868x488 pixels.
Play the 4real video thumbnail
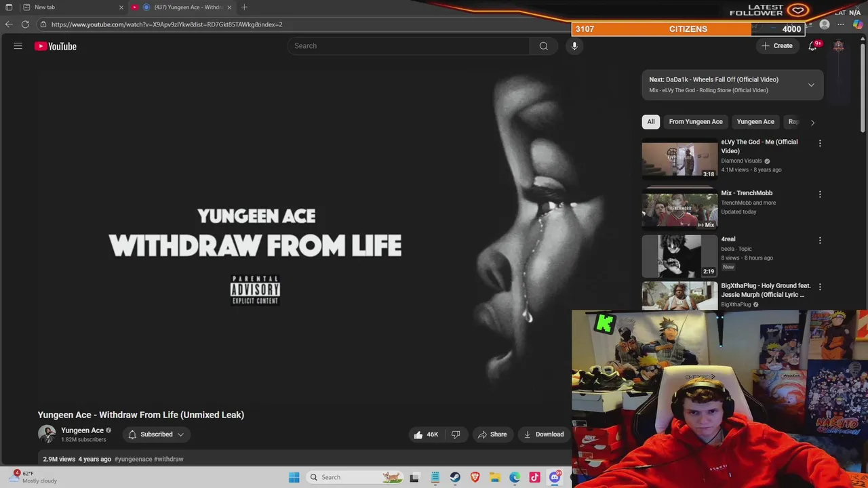pyautogui.click(x=679, y=256)
